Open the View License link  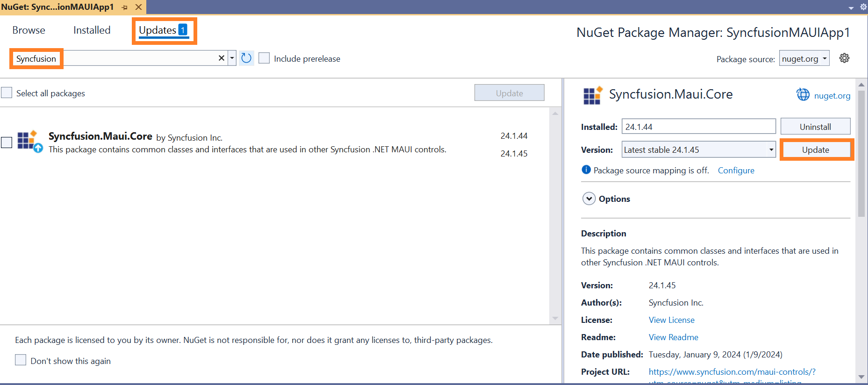click(672, 320)
